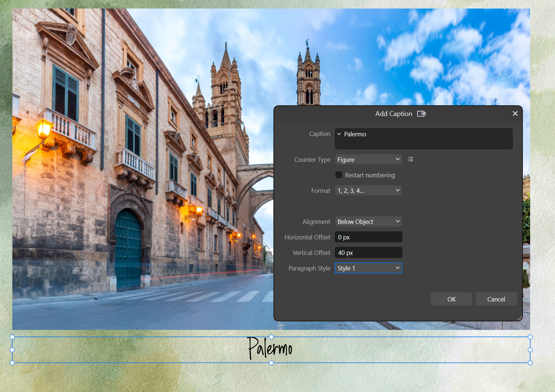The height and width of the screenshot is (392, 555).
Task: Open the Format dropdown showing 1, 2, 3, 4...
Action: coord(368,191)
